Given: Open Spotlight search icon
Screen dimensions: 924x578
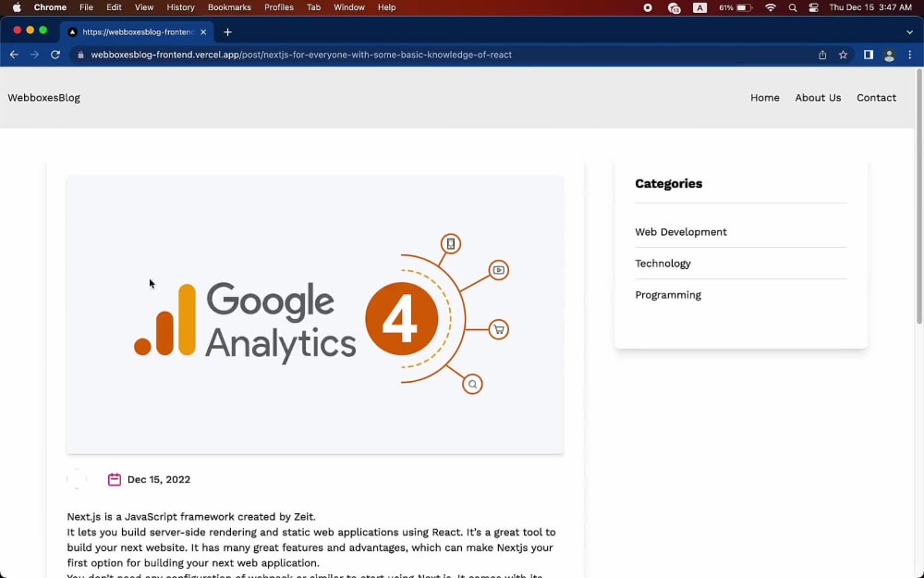Looking at the screenshot, I should coord(793,7).
